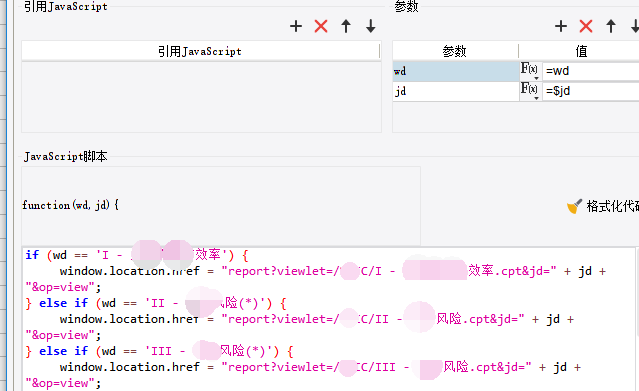639x391 pixels.
Task: Click the 格式化代码 format code button
Action: point(603,206)
